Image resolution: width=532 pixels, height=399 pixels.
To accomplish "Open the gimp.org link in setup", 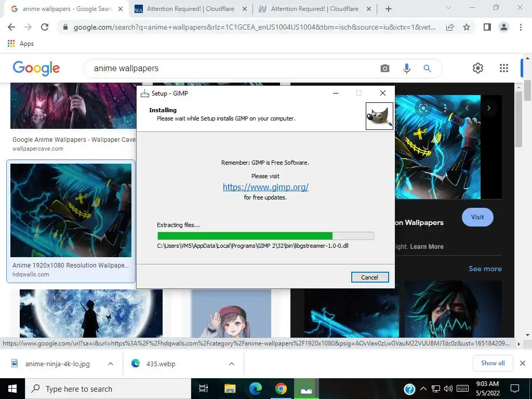I will point(265,187).
